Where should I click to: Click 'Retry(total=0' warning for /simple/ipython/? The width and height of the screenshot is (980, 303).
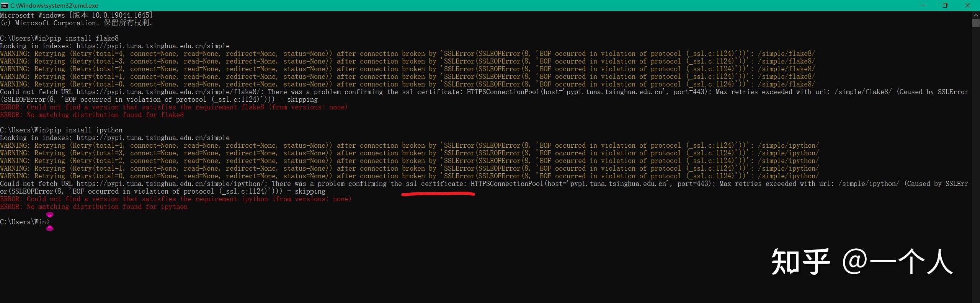click(x=410, y=176)
